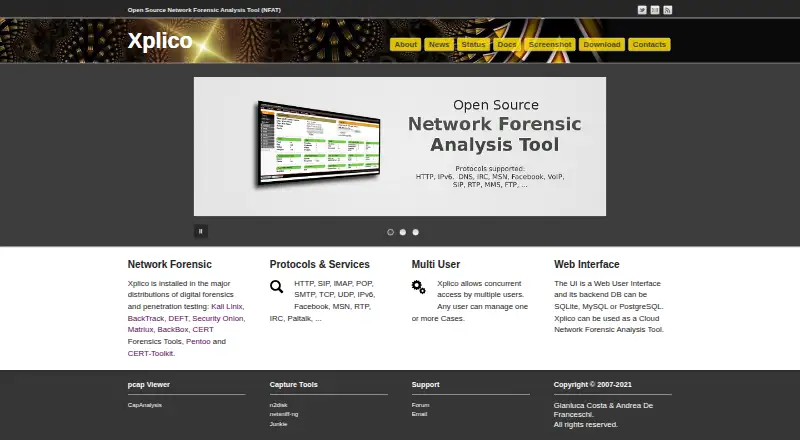
Task: Follow the BackBox link
Action: tap(173, 330)
